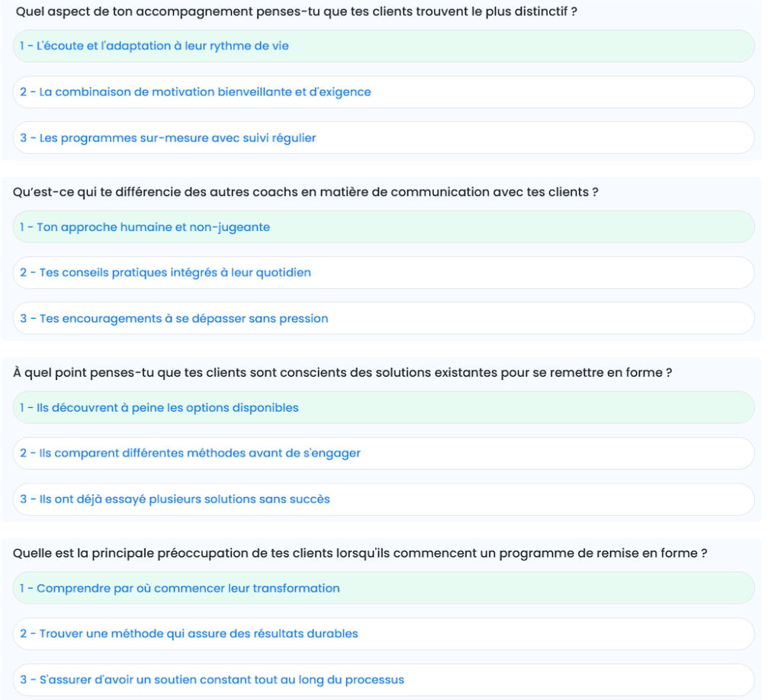This screenshot has height=700, width=781.
Task: Select "Ton approche humaine et non-jugeante" answer
Action: pyautogui.click(x=384, y=227)
